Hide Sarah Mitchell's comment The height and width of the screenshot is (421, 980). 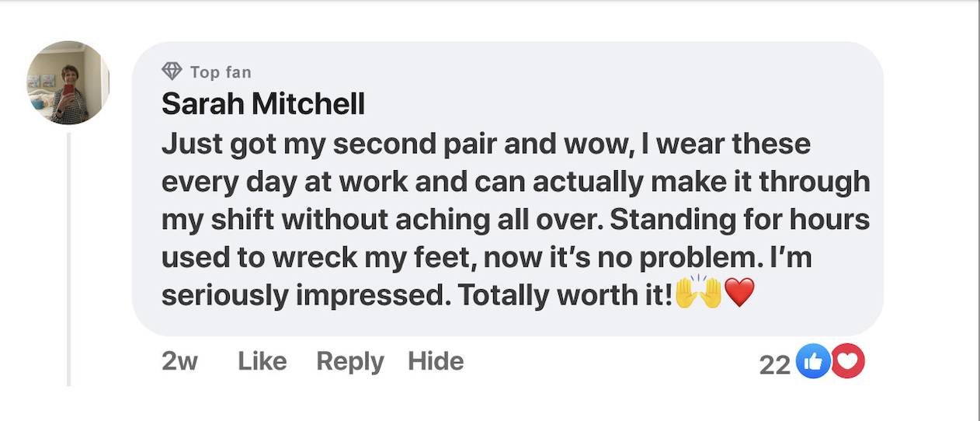(x=436, y=361)
